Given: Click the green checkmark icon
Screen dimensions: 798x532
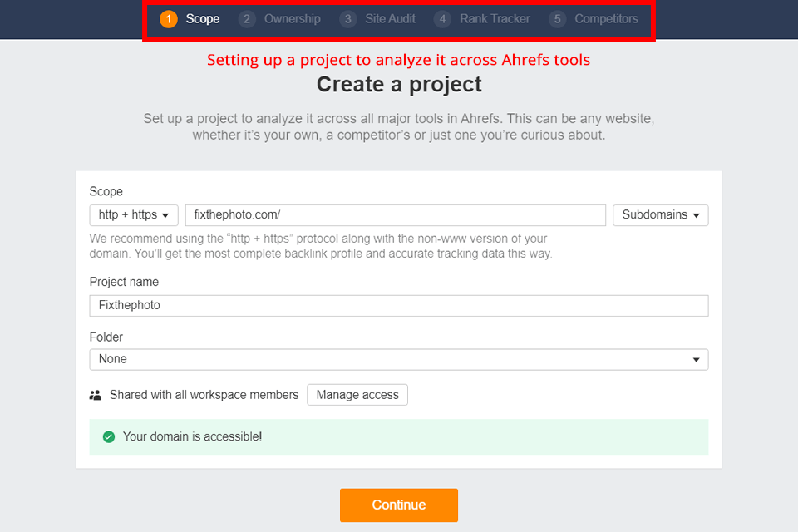Looking at the screenshot, I should point(108,436).
